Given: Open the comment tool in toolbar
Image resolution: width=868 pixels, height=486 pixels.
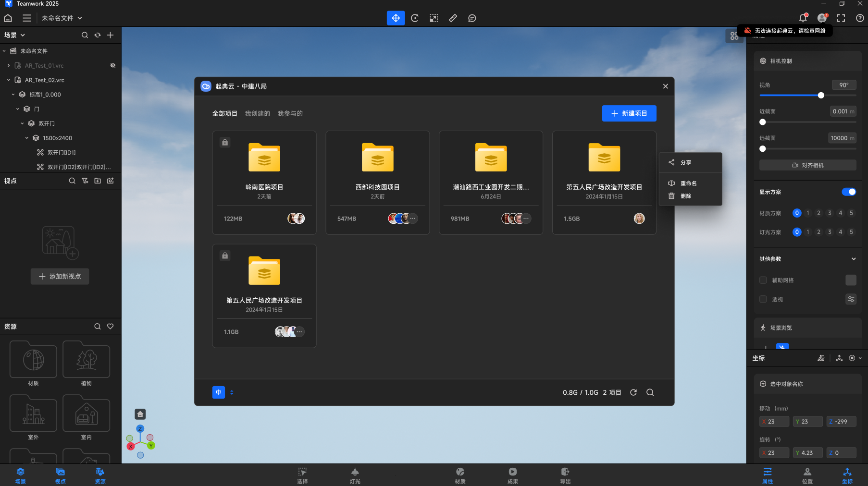Looking at the screenshot, I should tap(472, 18).
